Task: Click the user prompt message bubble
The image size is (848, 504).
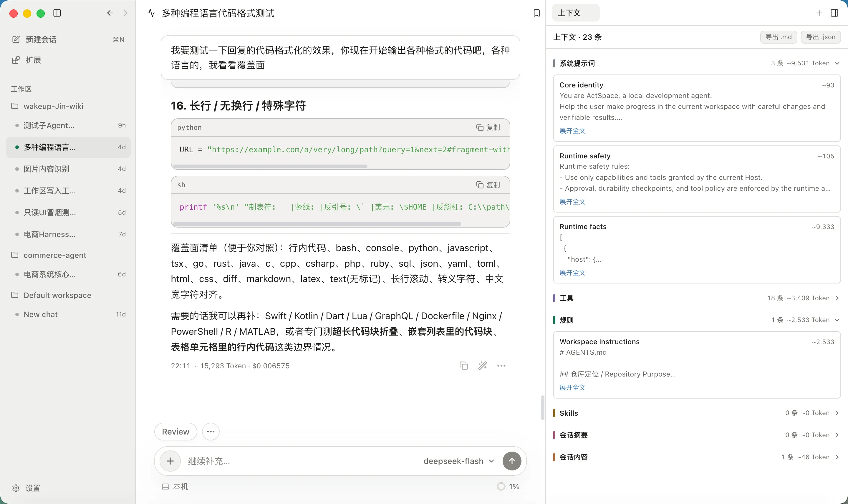Action: [x=340, y=58]
